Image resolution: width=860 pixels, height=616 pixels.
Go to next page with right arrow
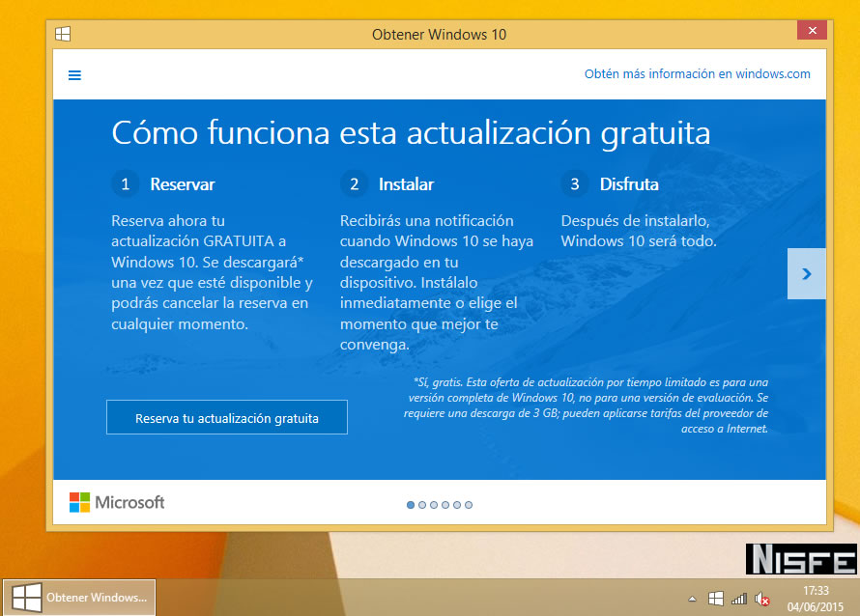coord(807,274)
